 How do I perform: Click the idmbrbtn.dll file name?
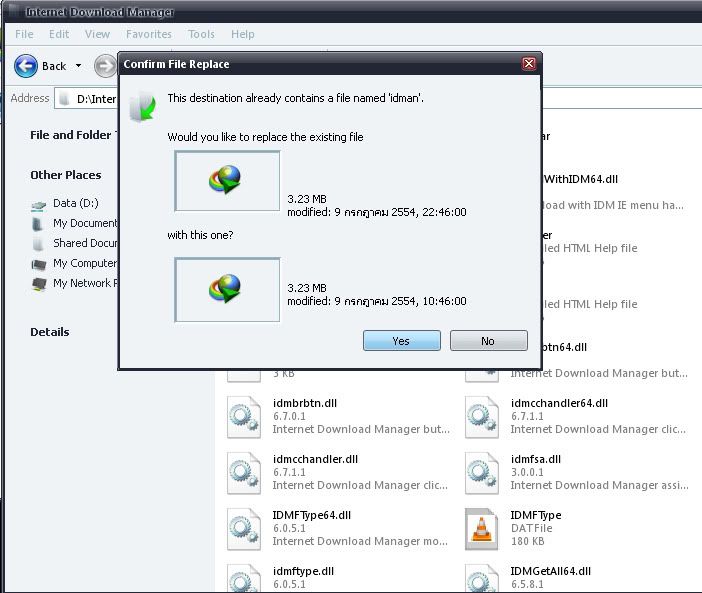click(x=305, y=403)
